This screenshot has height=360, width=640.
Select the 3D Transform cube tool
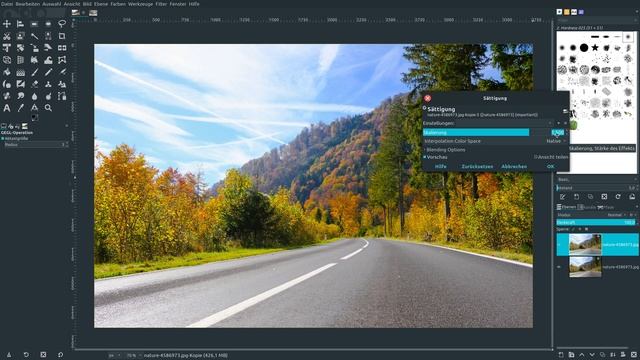click(x=7, y=60)
